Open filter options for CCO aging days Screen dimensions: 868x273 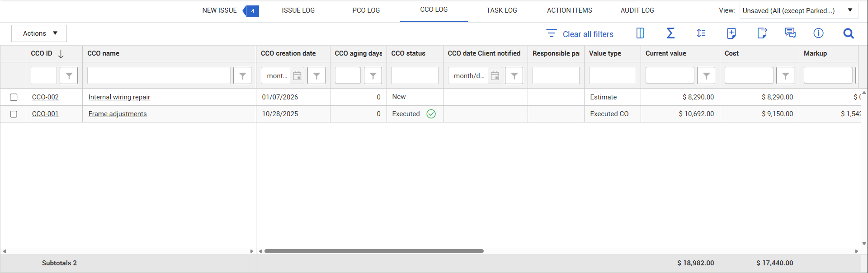point(373,75)
